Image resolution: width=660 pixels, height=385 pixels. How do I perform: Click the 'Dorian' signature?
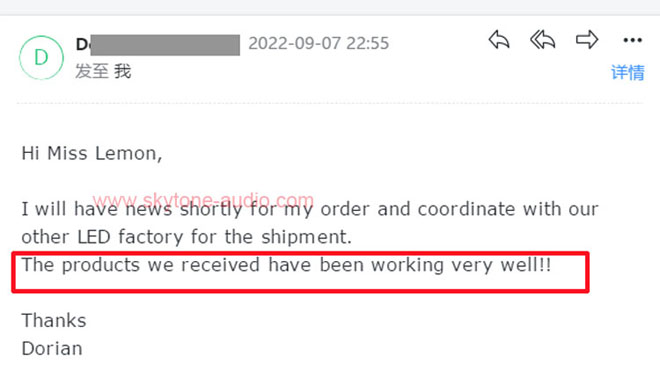click(x=52, y=349)
